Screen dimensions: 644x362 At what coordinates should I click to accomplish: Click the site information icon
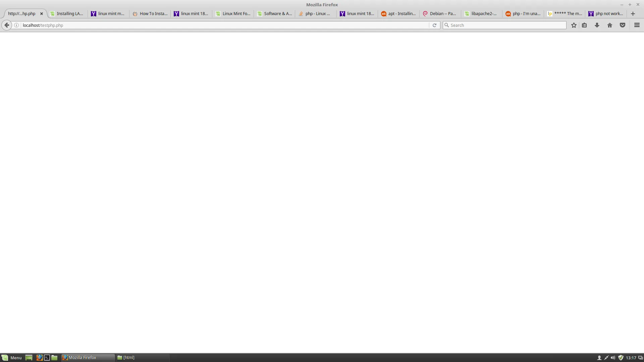[16, 25]
